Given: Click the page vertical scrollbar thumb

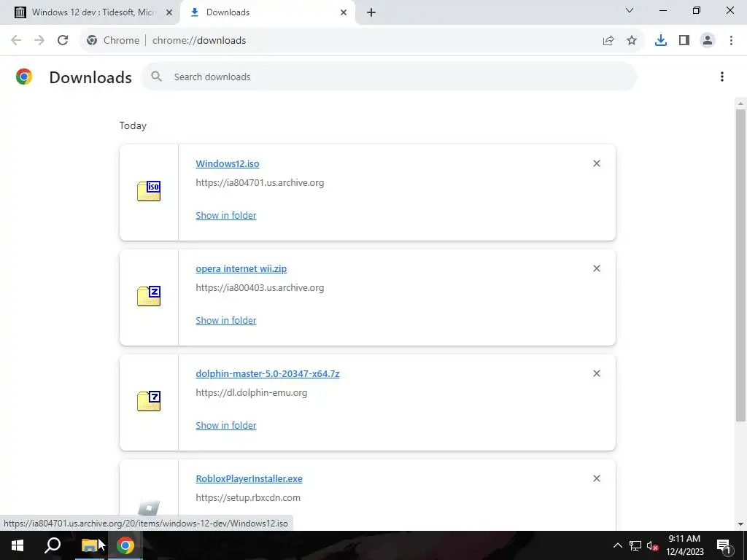Looking at the screenshot, I should 740,265.
